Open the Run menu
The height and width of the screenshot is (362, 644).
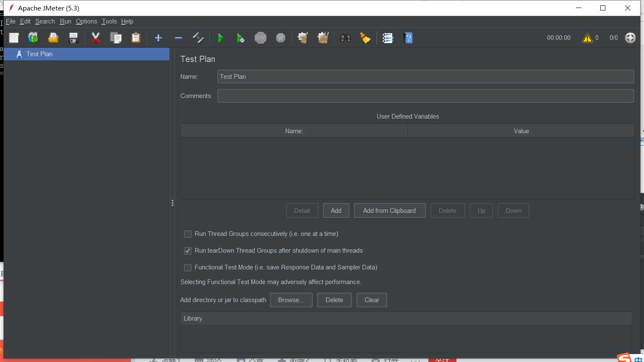(x=65, y=21)
